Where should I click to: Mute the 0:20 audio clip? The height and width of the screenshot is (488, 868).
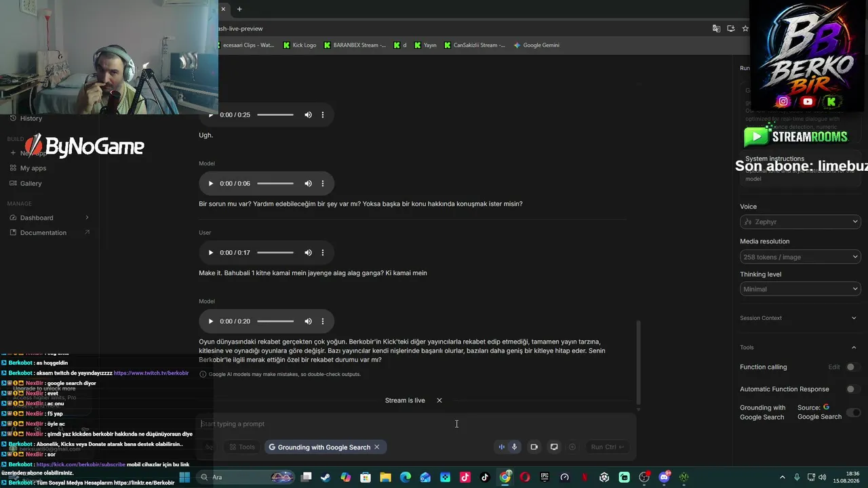[308, 321]
